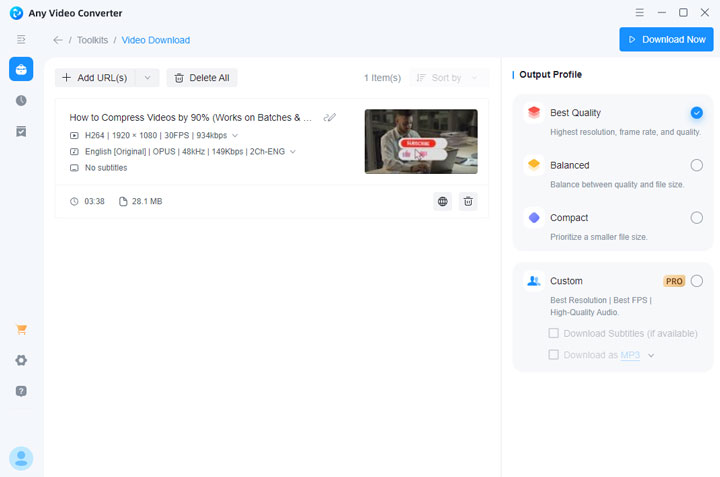Click Prioritize a smaller file size text
This screenshot has width=720, height=477.
pyautogui.click(x=599, y=237)
